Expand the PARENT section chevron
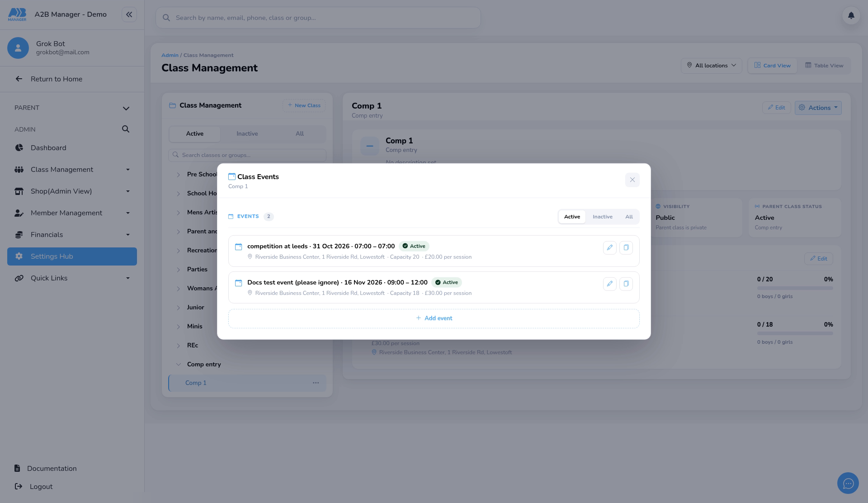 (126, 108)
